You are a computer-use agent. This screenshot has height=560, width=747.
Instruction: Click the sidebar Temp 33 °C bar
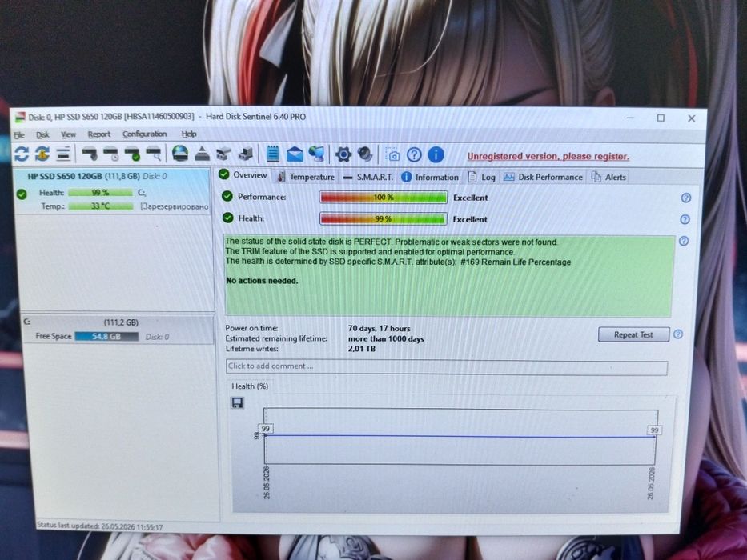tap(101, 206)
